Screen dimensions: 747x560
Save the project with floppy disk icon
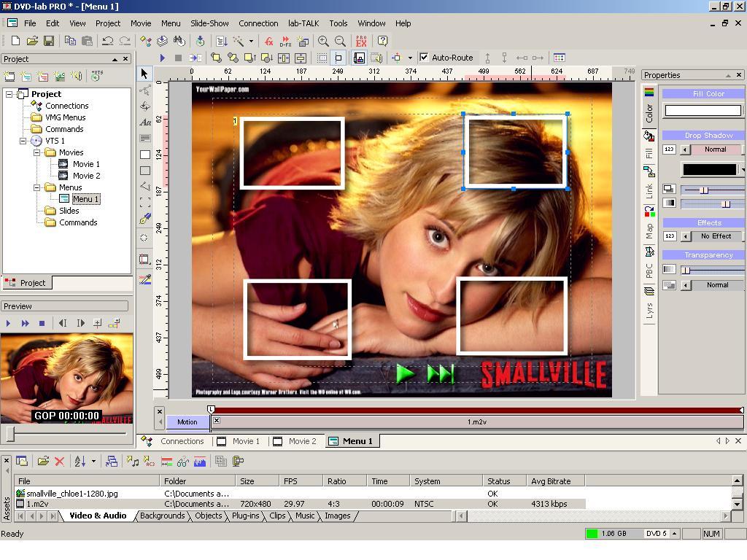point(49,41)
